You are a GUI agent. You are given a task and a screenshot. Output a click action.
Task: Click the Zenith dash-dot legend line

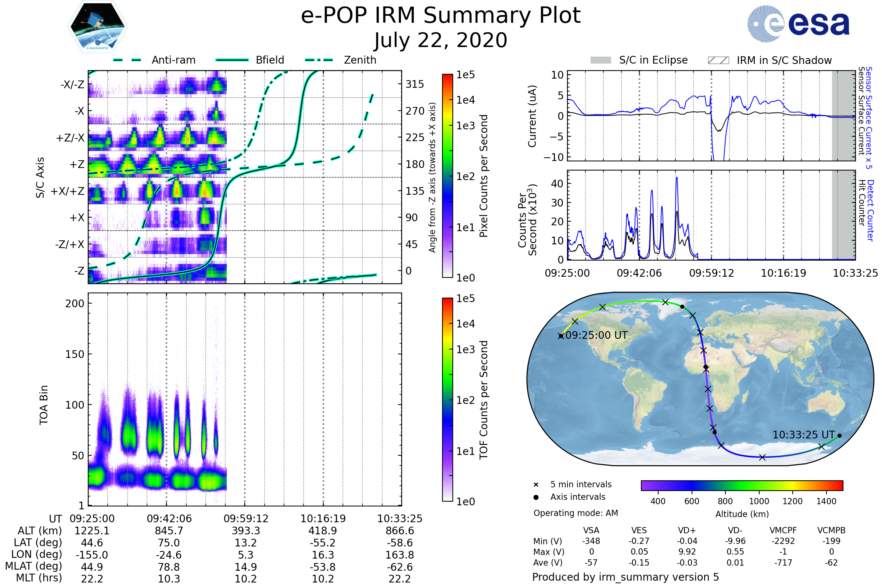(319, 60)
